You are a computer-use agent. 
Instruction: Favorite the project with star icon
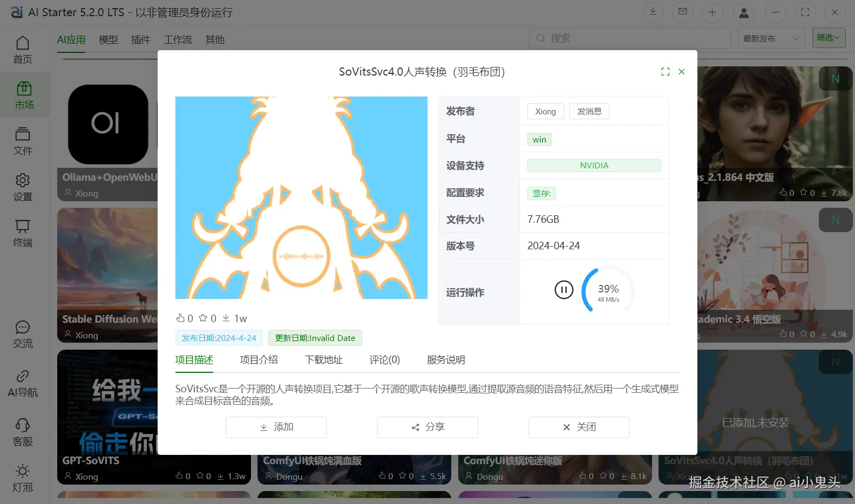[x=203, y=318]
